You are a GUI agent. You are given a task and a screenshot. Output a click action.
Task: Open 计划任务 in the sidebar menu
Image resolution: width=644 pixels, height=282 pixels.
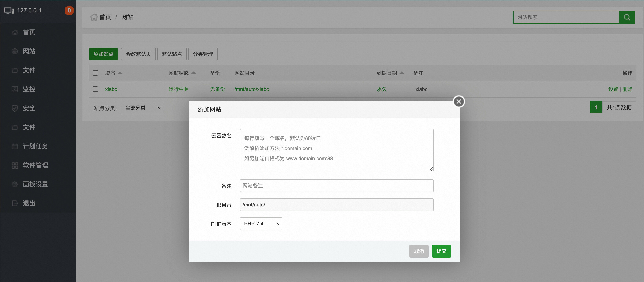click(x=35, y=146)
